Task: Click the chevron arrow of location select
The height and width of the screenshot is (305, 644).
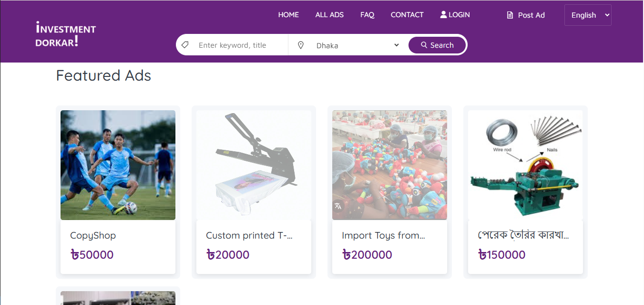Action: [397, 45]
